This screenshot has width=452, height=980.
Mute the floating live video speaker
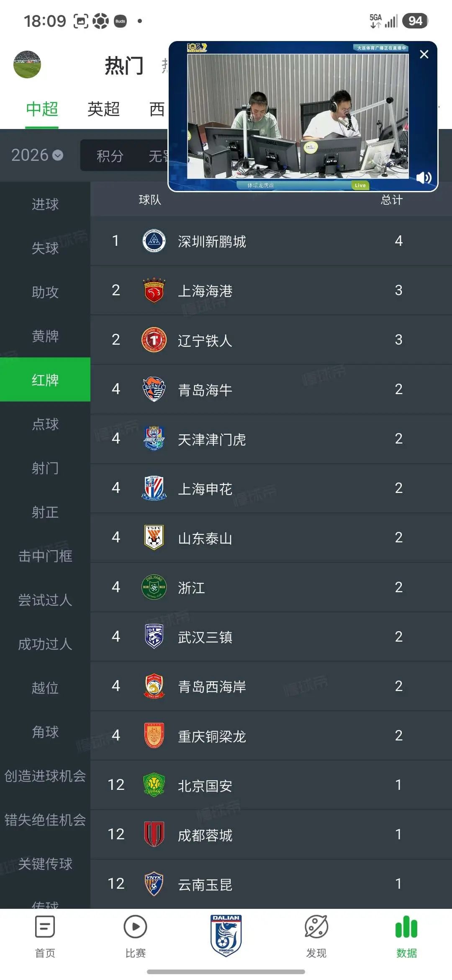(424, 178)
